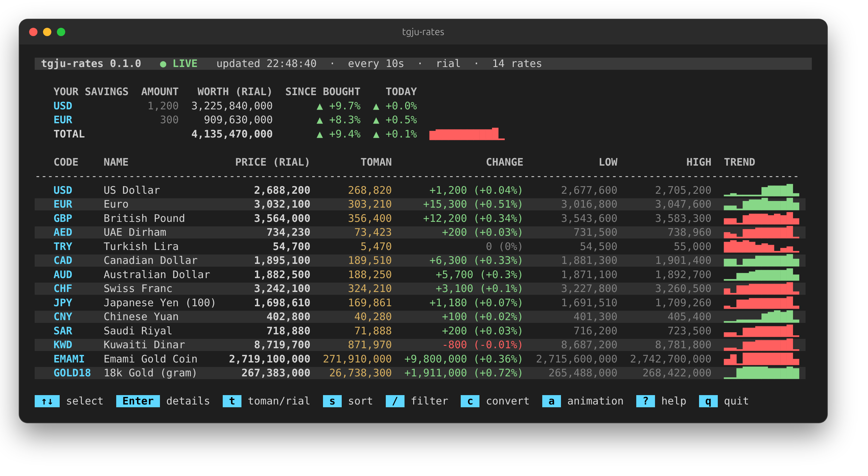The width and height of the screenshot is (868, 476).
Task: Click the USD since bought +9.7% value
Action: pos(339,106)
